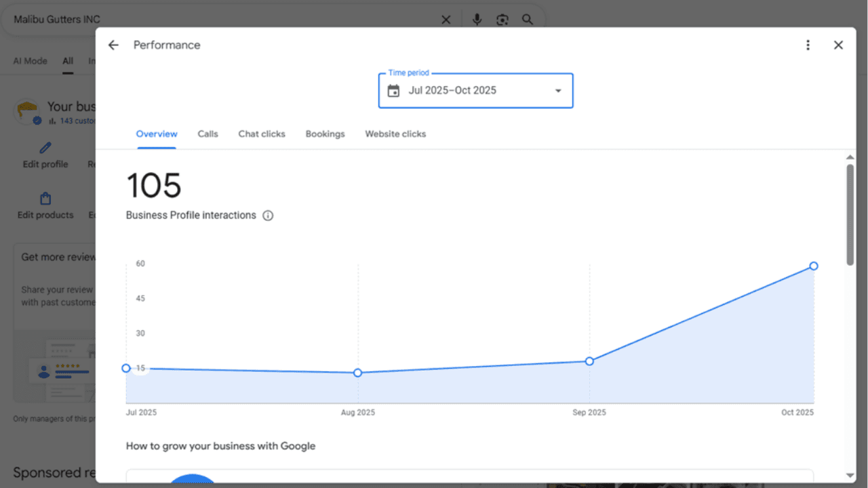Switch to the Website clicks tab
Viewport: 868px width, 488px height.
(x=395, y=134)
